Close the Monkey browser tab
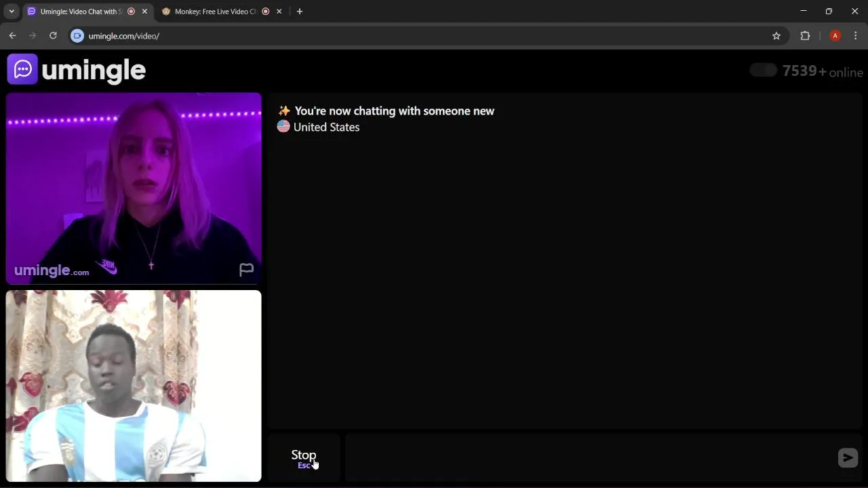868x488 pixels. [x=279, y=12]
